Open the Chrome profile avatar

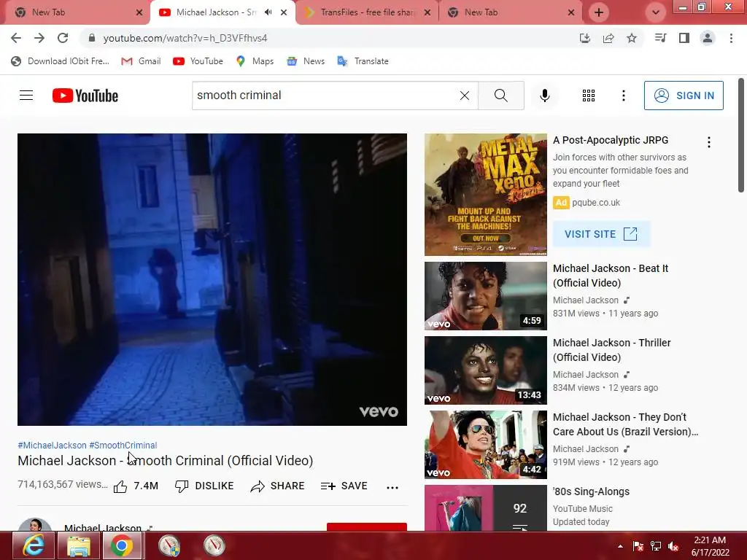click(708, 38)
